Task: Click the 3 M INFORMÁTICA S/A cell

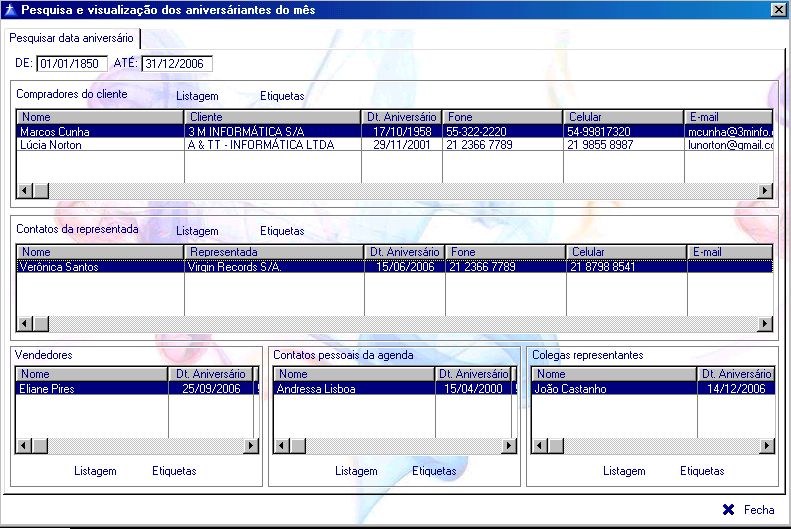Action: coord(272,132)
